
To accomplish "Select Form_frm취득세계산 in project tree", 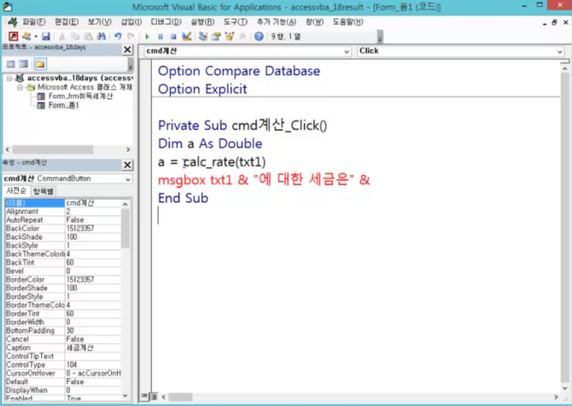I will tap(76, 96).
